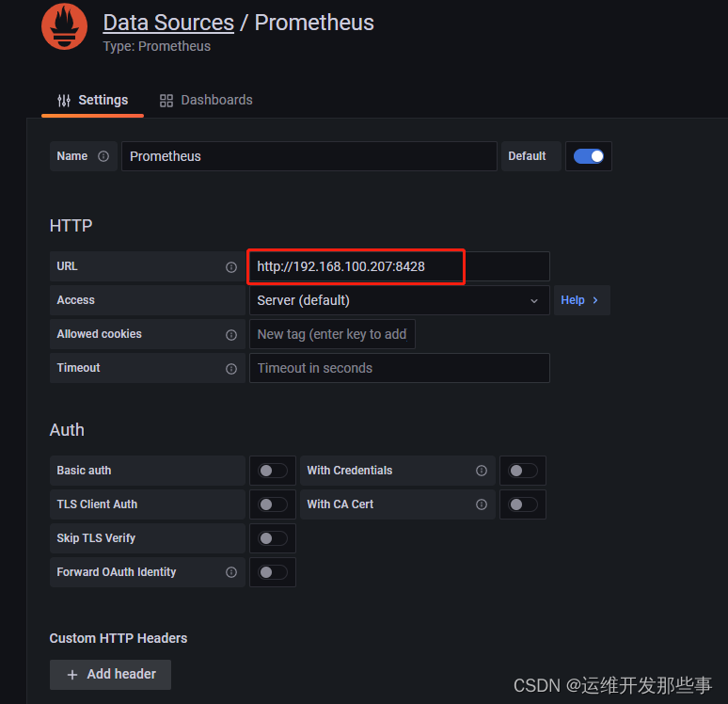Click the 'TLS Client Auth' label

click(x=97, y=504)
